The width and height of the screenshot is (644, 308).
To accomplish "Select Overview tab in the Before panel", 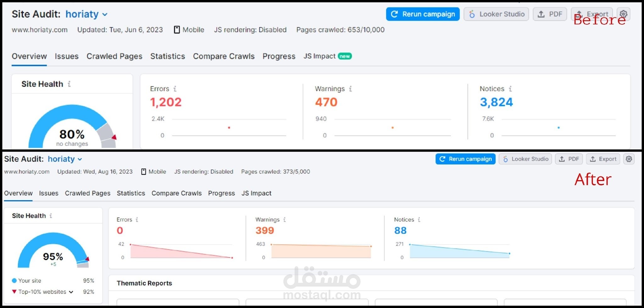I will click(x=29, y=56).
